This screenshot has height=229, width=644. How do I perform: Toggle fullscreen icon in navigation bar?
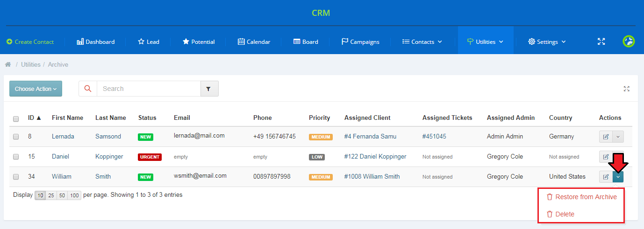601,42
